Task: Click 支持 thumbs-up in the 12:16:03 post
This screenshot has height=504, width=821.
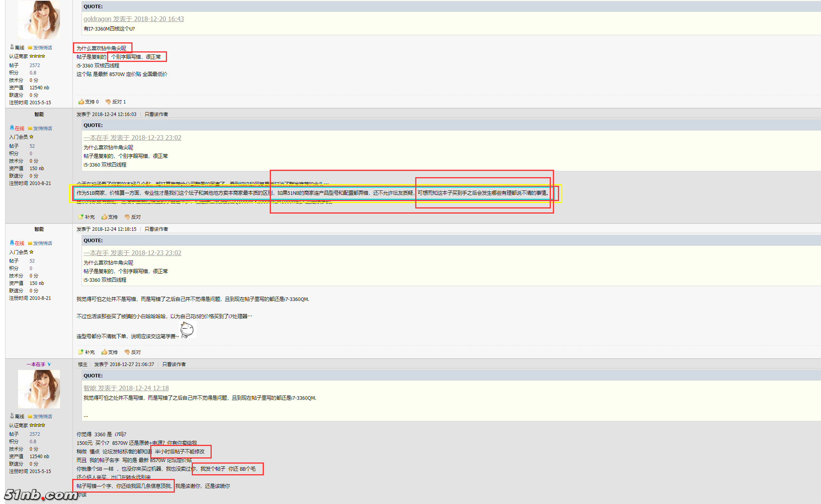Action: point(104,217)
